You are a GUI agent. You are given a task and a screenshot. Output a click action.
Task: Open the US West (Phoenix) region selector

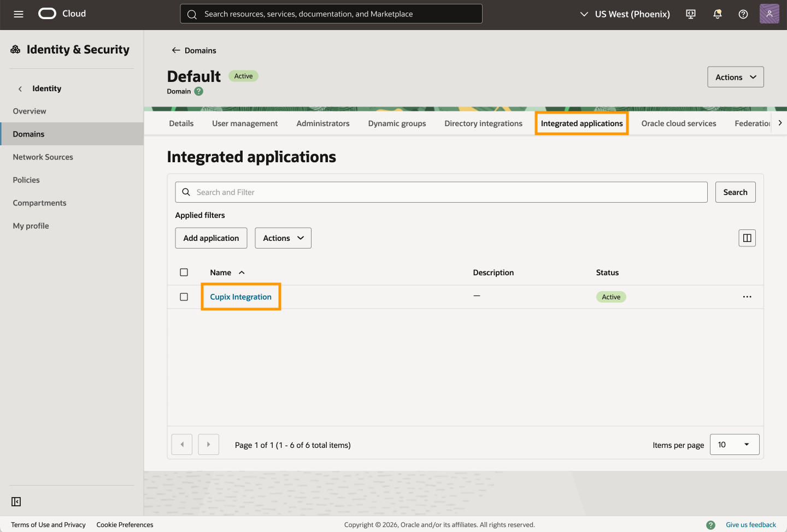click(x=625, y=14)
